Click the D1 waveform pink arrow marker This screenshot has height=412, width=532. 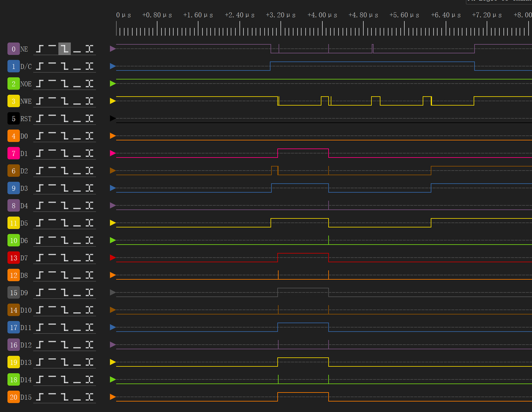pyautogui.click(x=113, y=153)
